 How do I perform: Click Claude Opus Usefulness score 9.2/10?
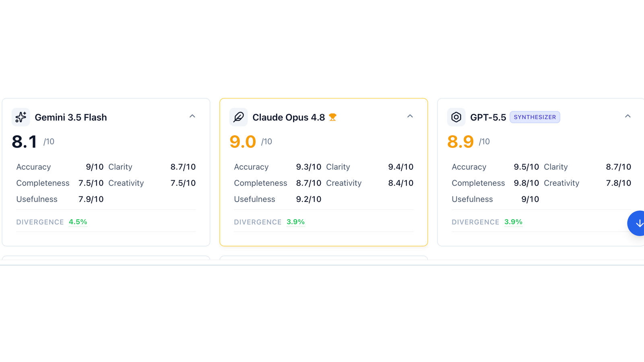(x=309, y=199)
